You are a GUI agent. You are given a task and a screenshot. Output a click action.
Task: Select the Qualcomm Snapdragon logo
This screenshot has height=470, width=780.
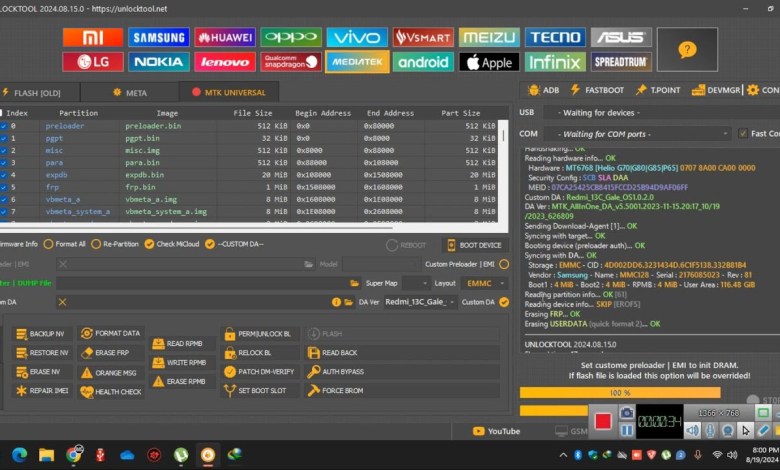click(291, 62)
